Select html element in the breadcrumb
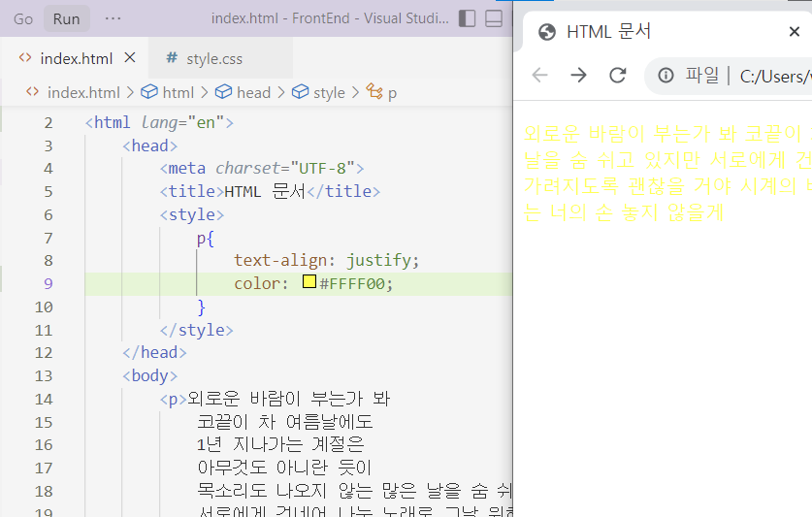 179,93
